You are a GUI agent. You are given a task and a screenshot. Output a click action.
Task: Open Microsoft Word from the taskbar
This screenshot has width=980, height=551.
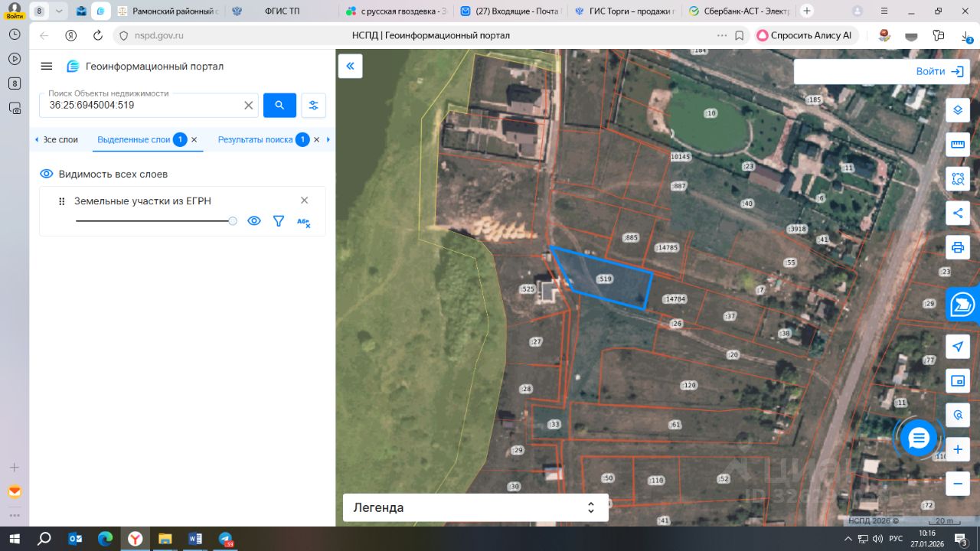tap(194, 539)
